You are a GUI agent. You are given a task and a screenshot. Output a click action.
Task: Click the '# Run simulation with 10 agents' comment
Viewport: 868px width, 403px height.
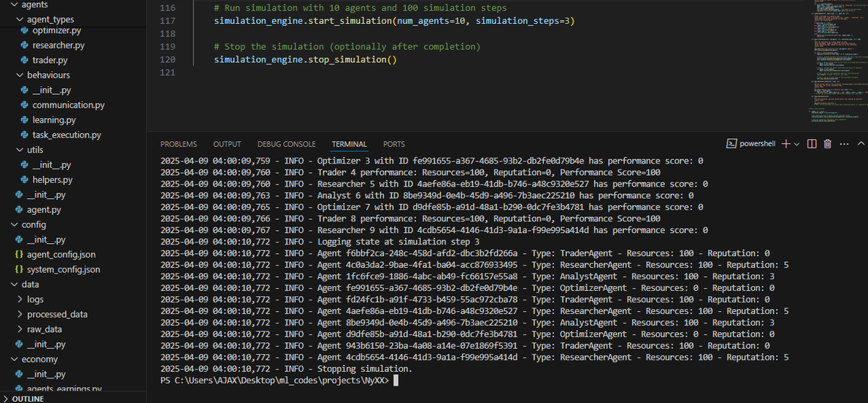click(x=360, y=8)
